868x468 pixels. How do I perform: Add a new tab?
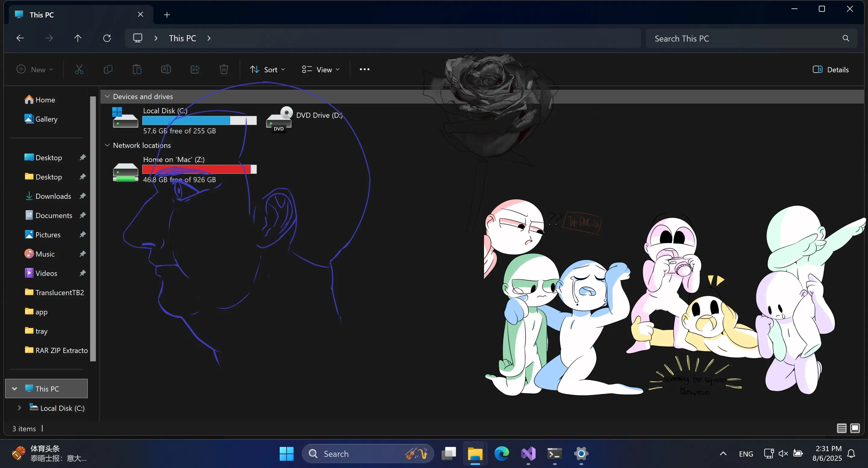pos(167,15)
